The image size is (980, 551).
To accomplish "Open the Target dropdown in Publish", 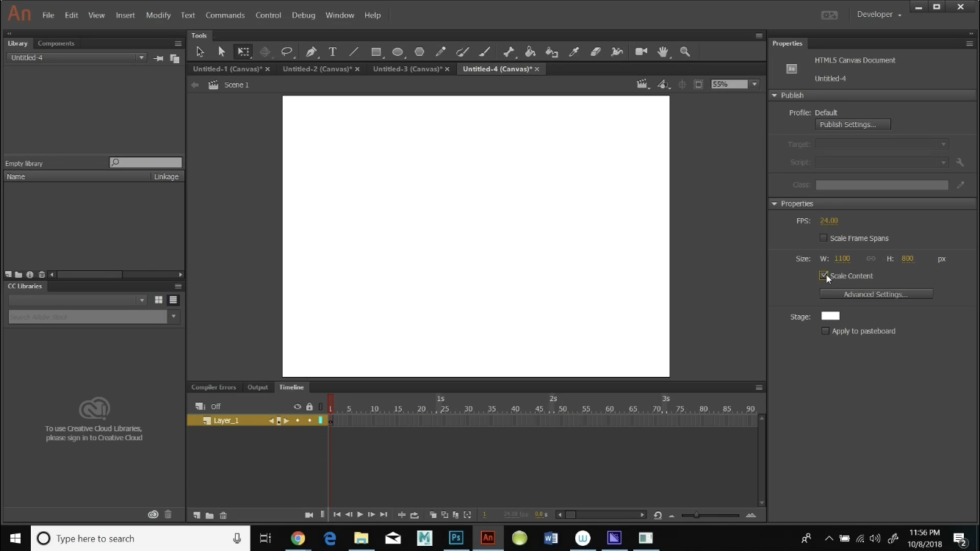I will pyautogui.click(x=944, y=144).
